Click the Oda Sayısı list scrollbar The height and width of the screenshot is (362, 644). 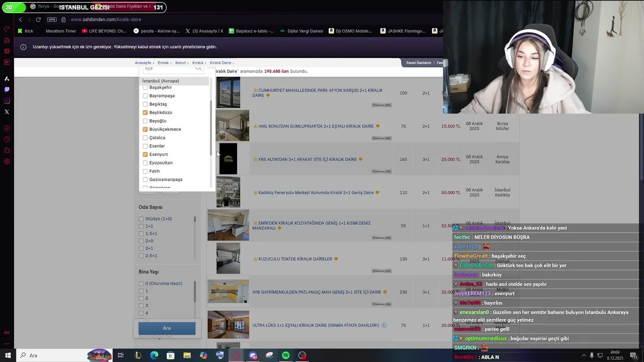[x=195, y=219]
